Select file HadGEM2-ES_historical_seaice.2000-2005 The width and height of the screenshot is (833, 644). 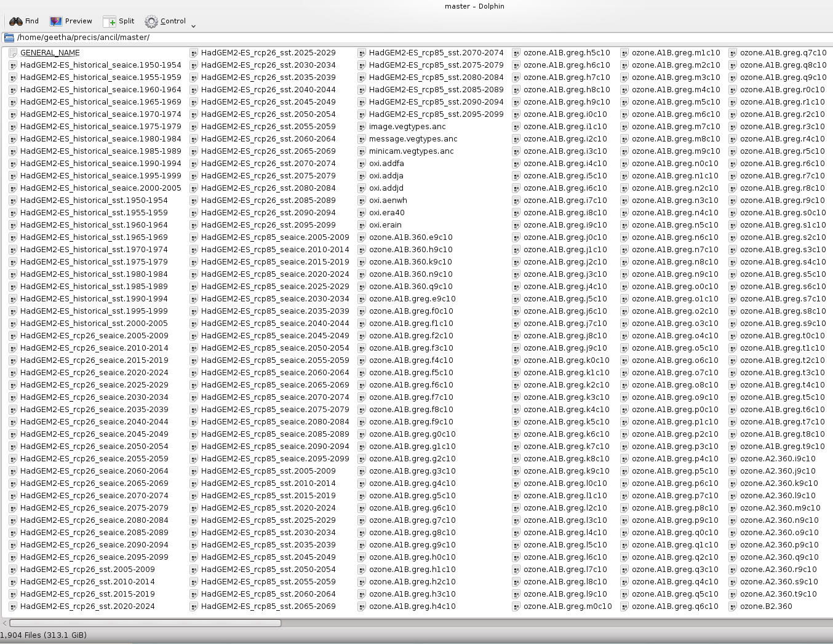coord(101,188)
